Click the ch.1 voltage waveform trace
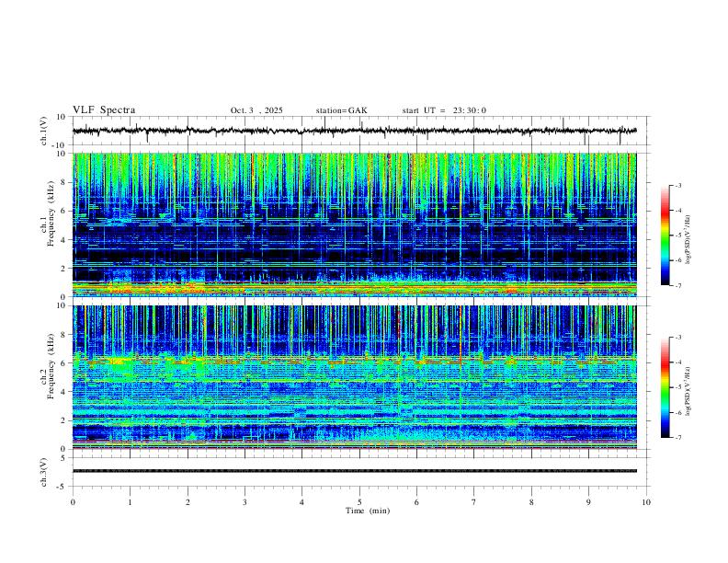Screen dimensions: 728x563 354,131
